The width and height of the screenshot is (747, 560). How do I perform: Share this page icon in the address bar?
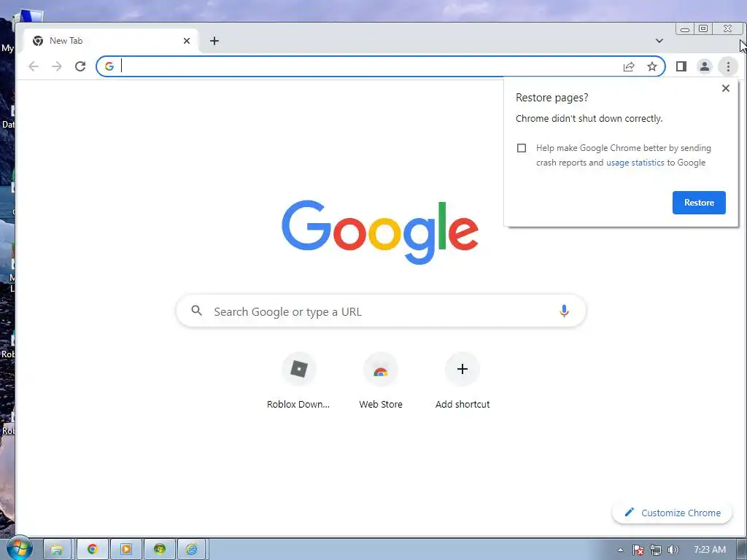pos(629,66)
